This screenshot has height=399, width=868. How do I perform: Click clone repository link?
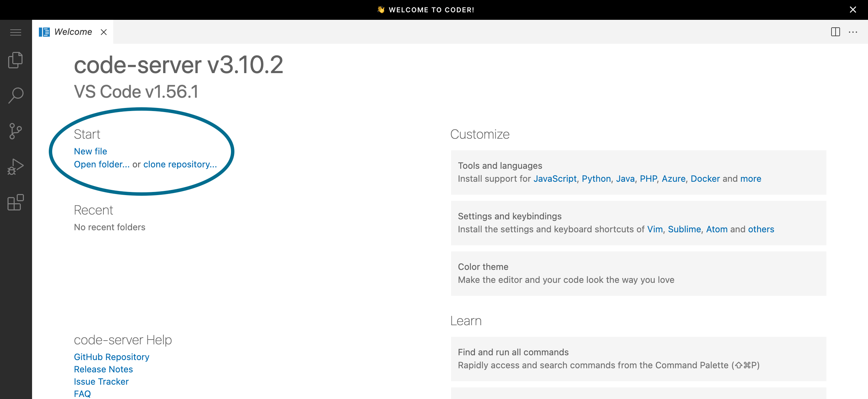[180, 164]
